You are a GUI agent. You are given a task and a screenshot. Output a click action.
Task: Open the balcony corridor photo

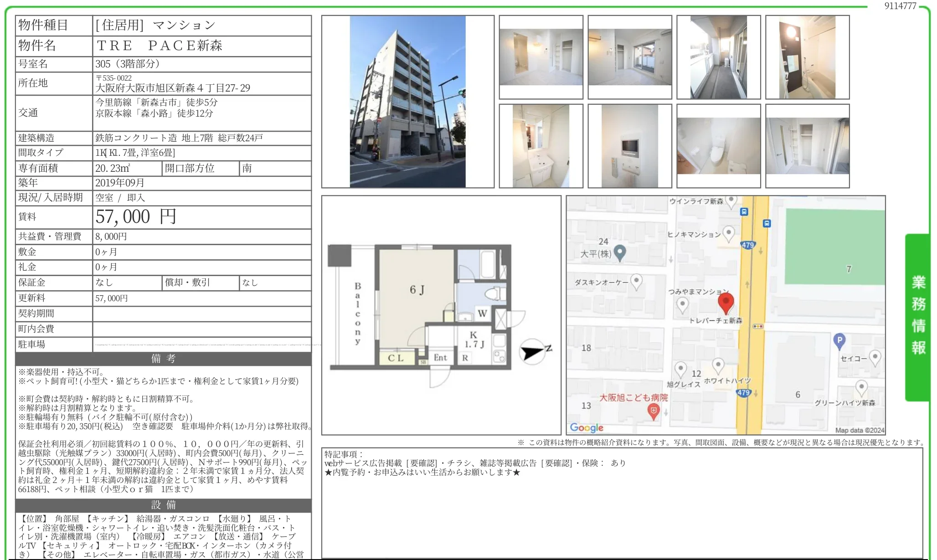(718, 57)
